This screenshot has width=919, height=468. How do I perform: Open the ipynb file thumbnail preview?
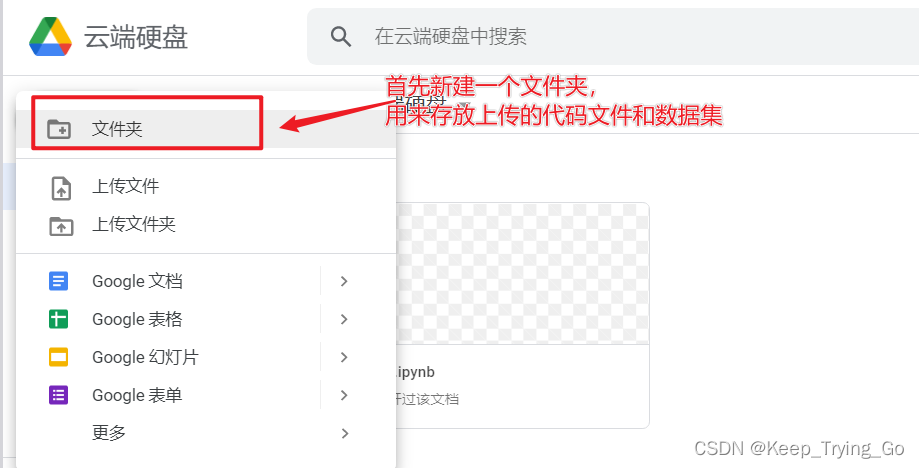pos(522,274)
